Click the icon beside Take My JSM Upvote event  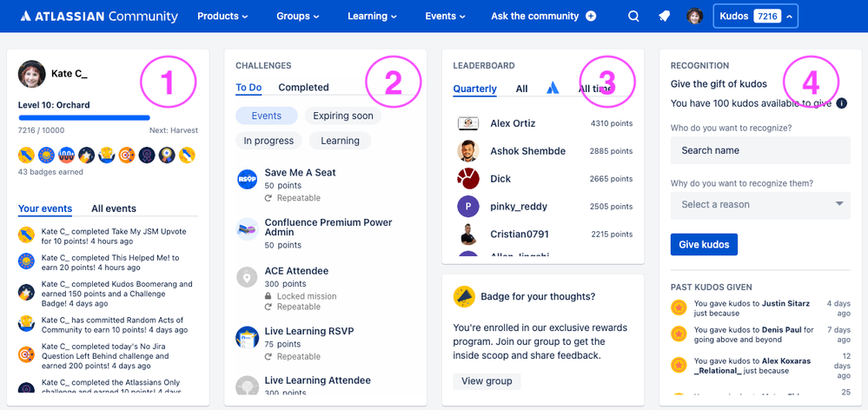[x=27, y=235]
